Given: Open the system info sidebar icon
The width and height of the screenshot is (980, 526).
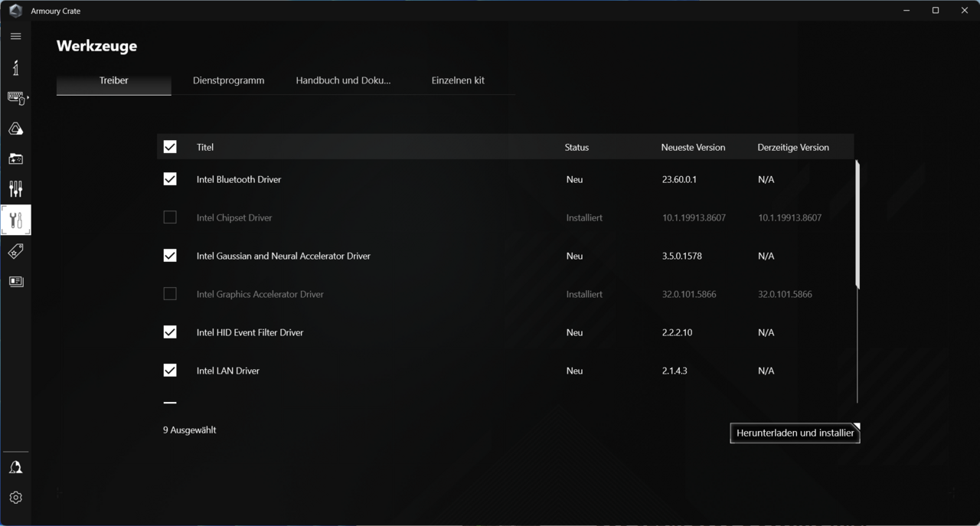Looking at the screenshot, I should click(x=15, y=67).
